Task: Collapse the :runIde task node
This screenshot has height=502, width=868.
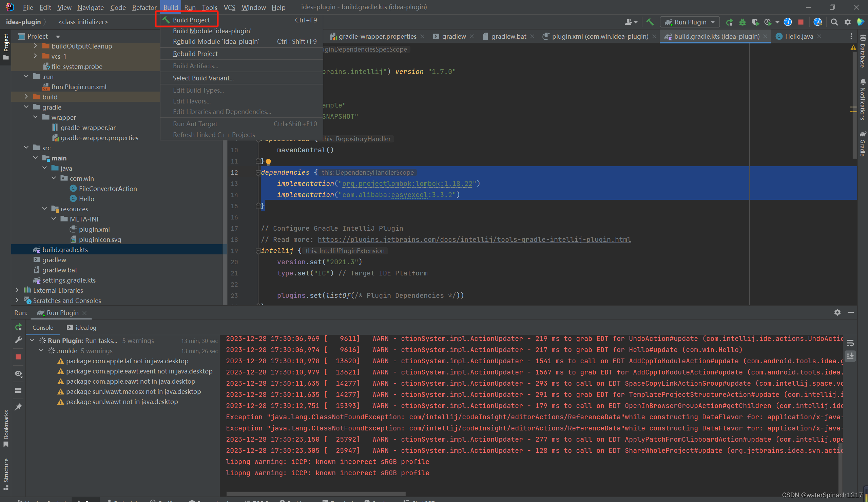Action: click(41, 350)
